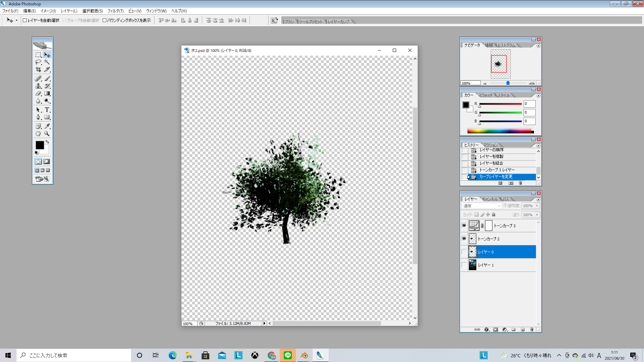Open the blend mode 通常 dropdown

[x=482, y=206]
